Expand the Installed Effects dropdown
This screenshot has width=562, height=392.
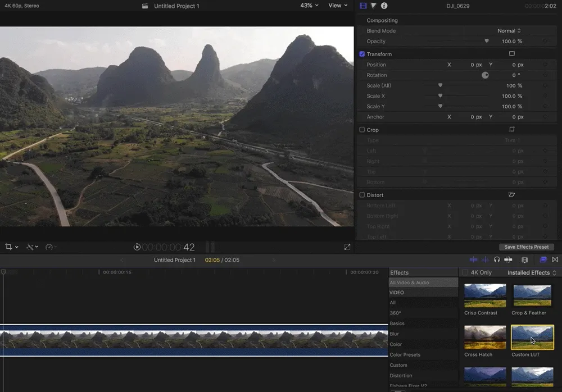pos(532,273)
